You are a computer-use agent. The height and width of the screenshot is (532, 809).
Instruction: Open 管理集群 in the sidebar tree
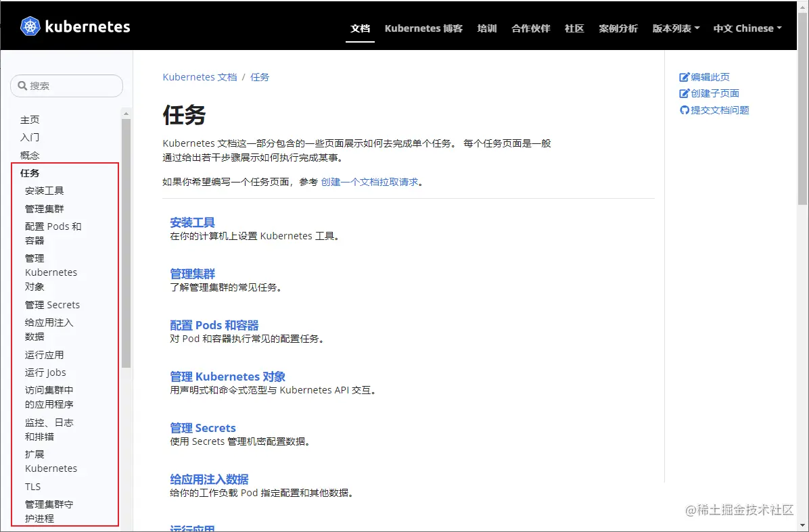coord(45,209)
